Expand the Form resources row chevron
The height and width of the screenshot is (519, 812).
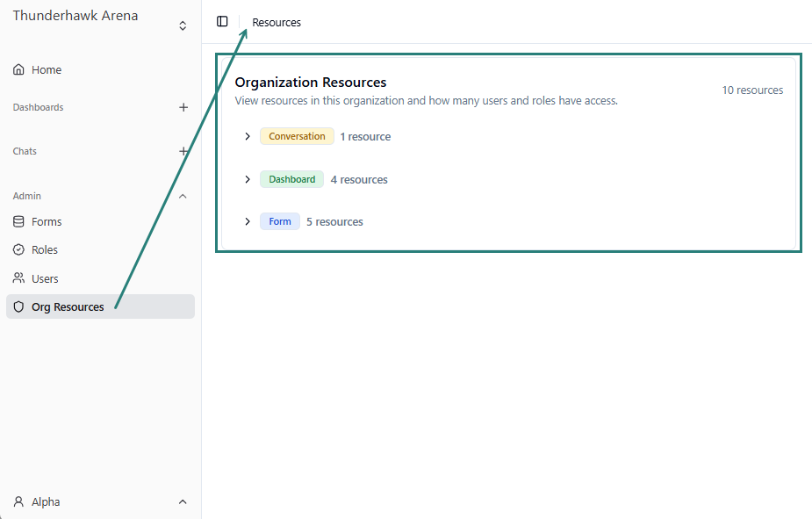click(x=248, y=222)
